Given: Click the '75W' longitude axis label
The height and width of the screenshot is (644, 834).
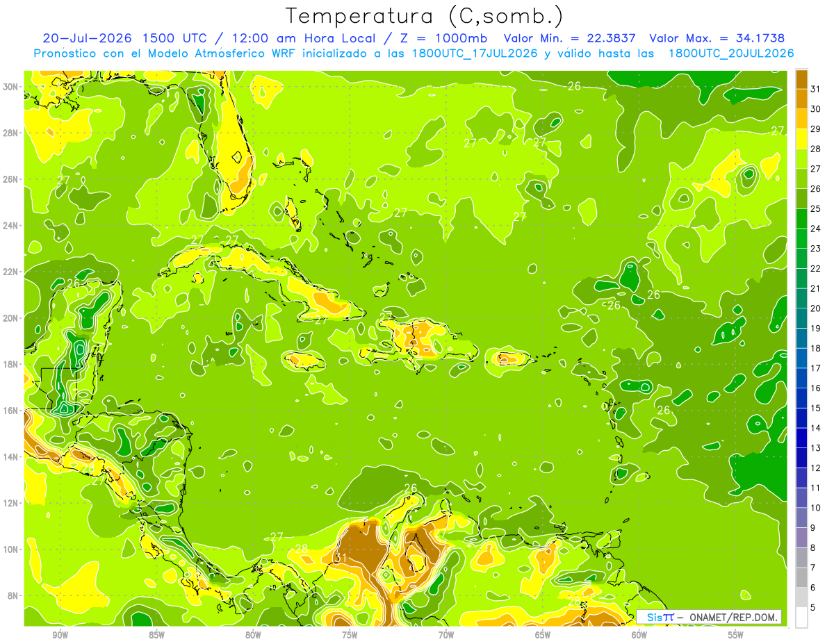Looking at the screenshot, I should coord(350,636).
